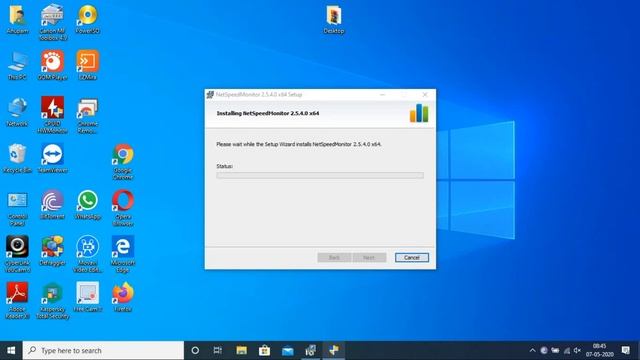Launch Kaspersky Total Security shortcut
The width and height of the screenshot is (640, 360).
coord(52,301)
